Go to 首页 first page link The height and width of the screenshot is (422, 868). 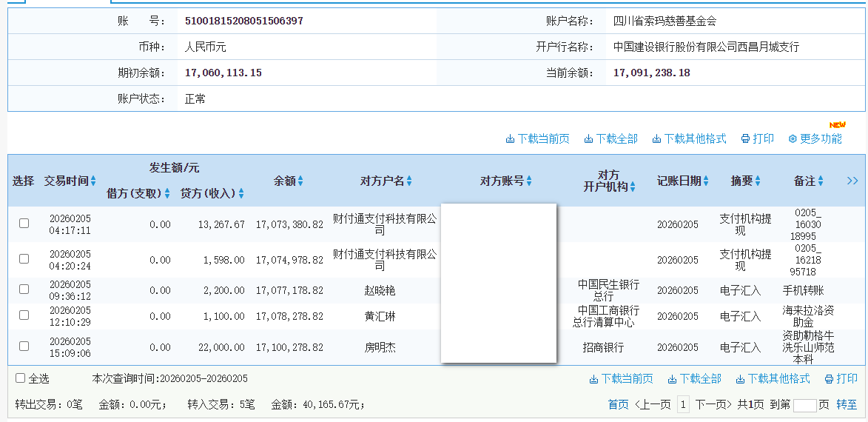tap(618, 404)
